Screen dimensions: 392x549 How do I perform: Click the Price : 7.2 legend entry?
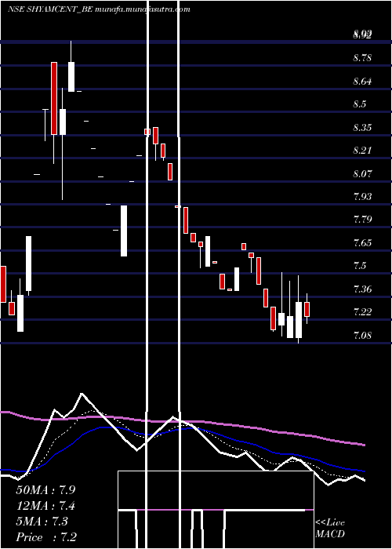[46, 537]
